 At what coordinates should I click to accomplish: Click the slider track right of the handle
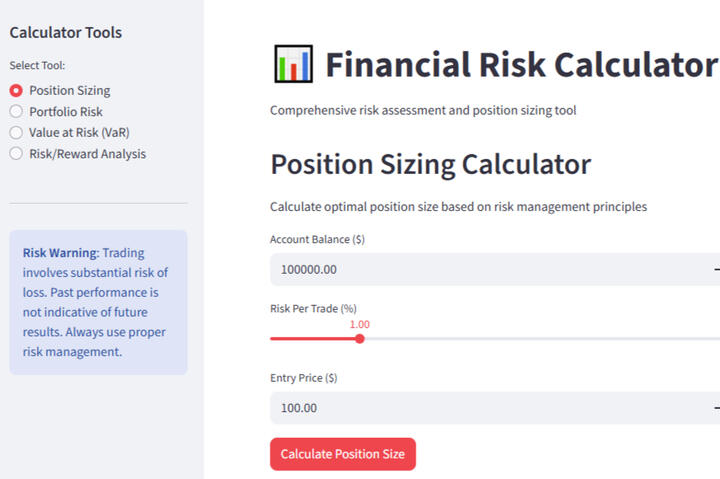[540, 339]
